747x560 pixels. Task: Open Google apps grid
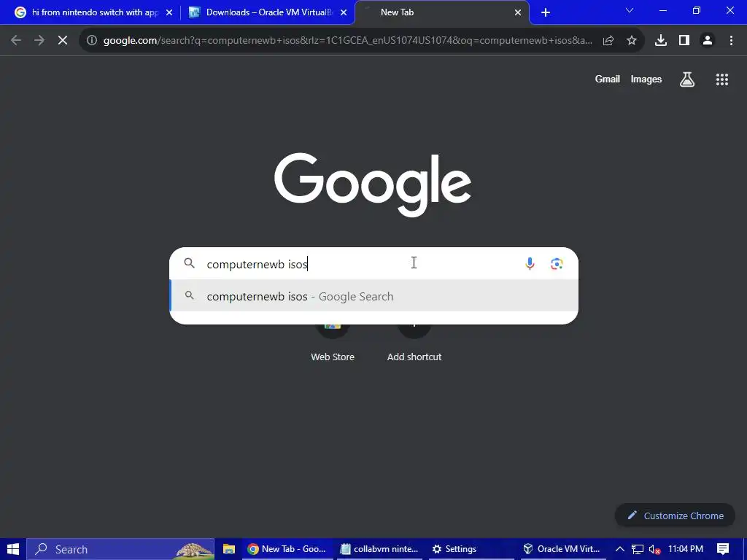[722, 79]
